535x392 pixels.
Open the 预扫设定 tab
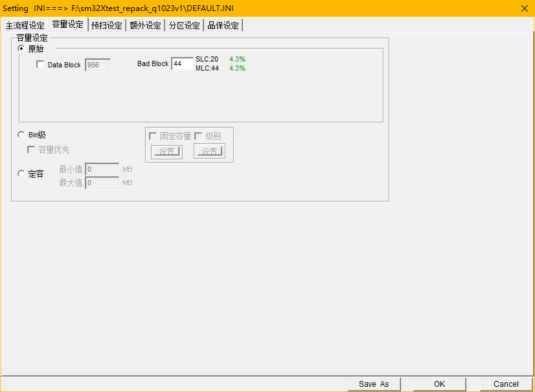[107, 26]
